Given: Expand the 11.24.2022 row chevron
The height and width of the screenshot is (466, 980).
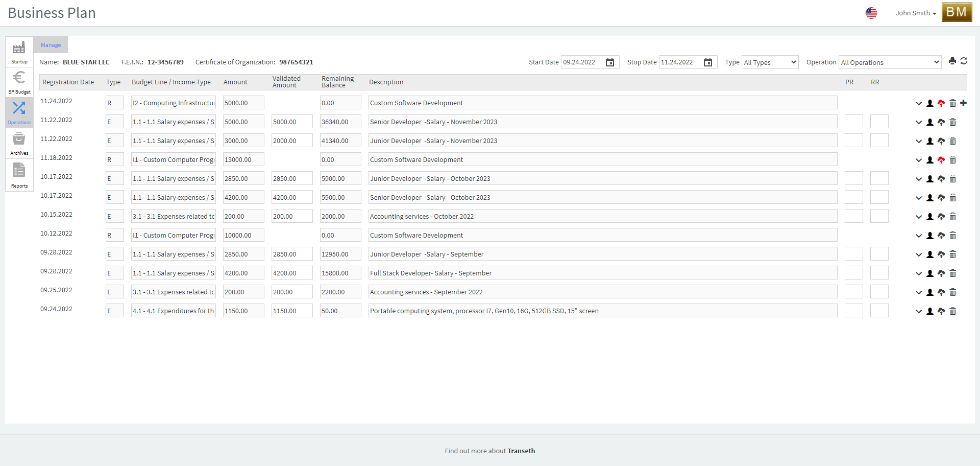Looking at the screenshot, I should (x=919, y=104).
